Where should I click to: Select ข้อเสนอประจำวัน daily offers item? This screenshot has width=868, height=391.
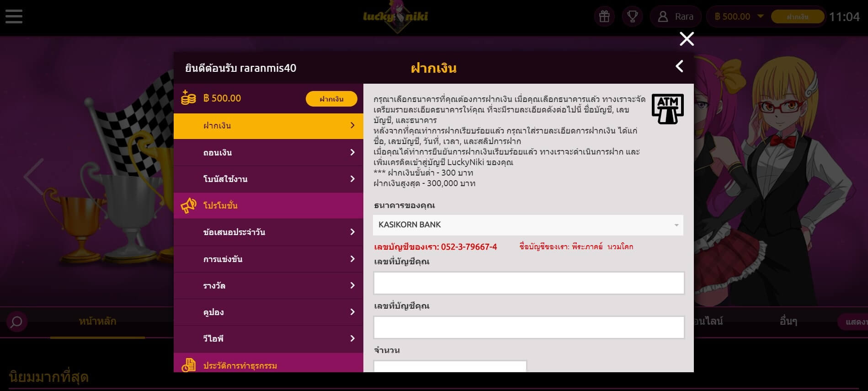(x=268, y=232)
